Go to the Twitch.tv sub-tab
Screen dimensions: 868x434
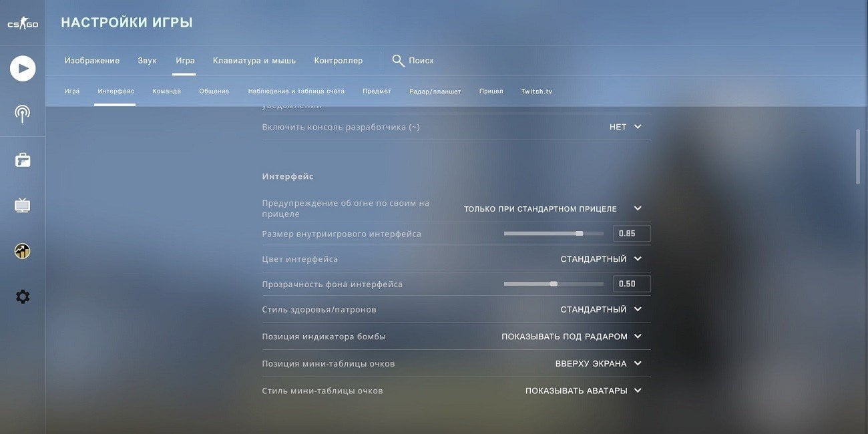tap(536, 91)
